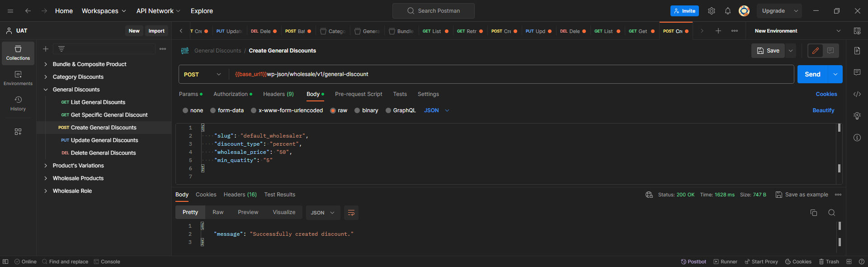Open the Collections sidebar panel
868x267 pixels.
tap(18, 53)
